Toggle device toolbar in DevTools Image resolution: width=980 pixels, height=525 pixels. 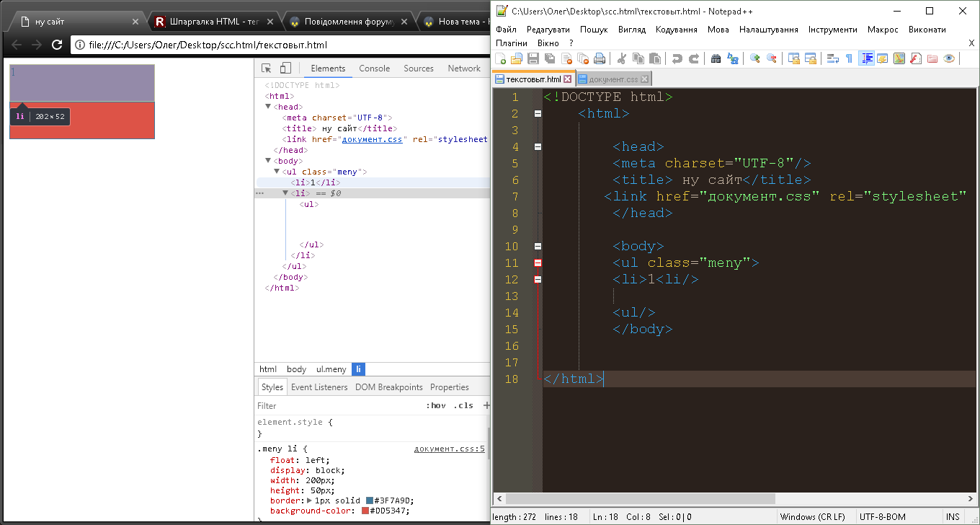(285, 69)
